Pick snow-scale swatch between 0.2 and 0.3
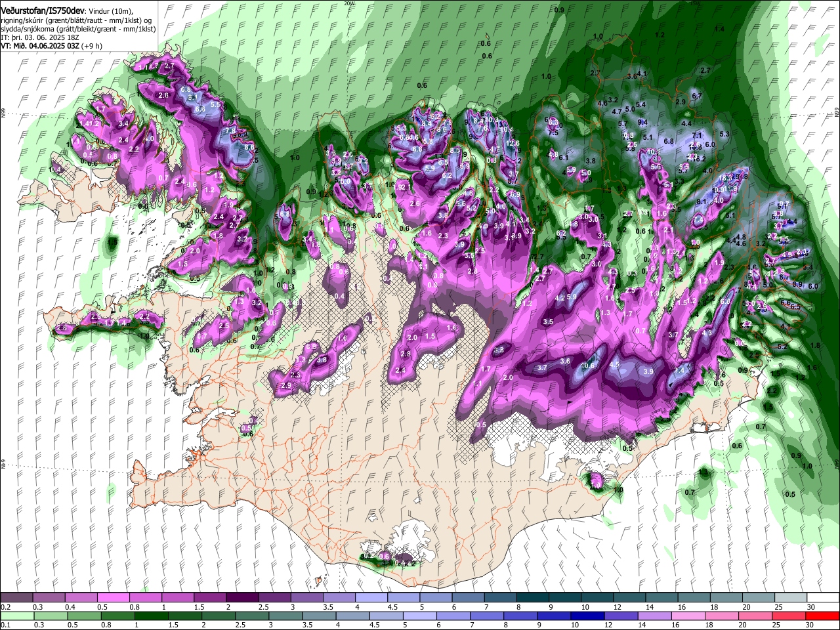 16,597
